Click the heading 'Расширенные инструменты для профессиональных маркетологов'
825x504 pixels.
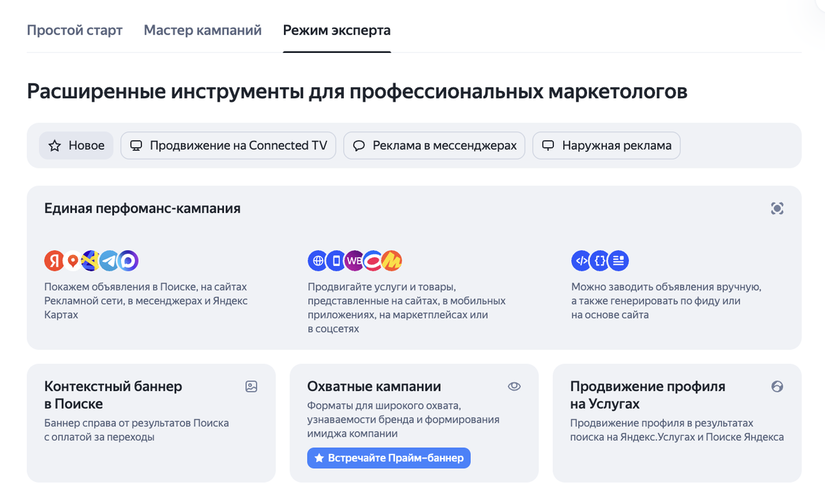[x=357, y=91]
